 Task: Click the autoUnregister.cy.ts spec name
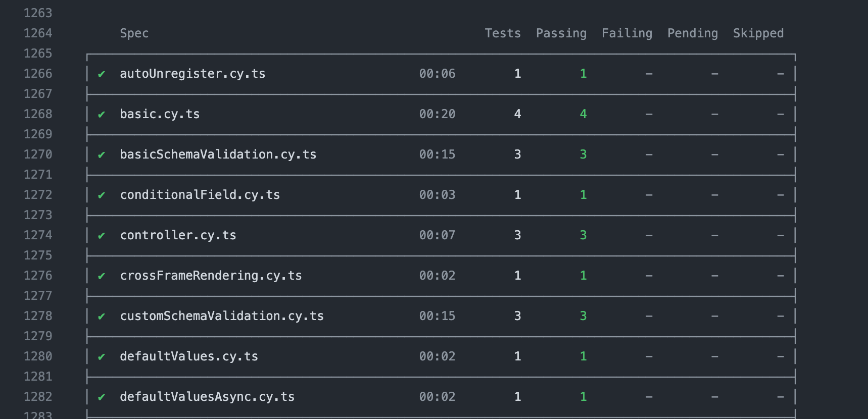[192, 74]
